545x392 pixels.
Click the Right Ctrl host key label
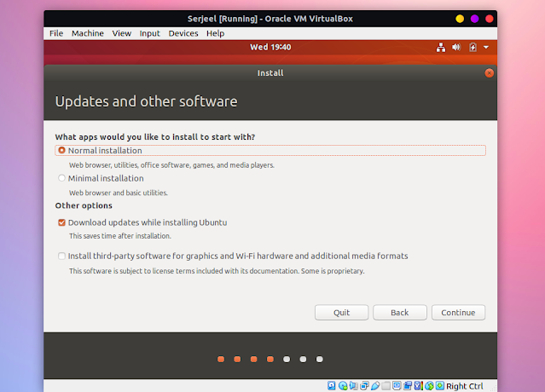tap(464, 386)
